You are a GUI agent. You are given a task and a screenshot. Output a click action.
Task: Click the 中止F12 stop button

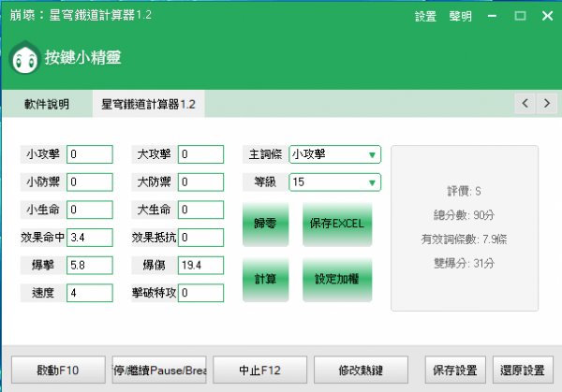pos(259,370)
